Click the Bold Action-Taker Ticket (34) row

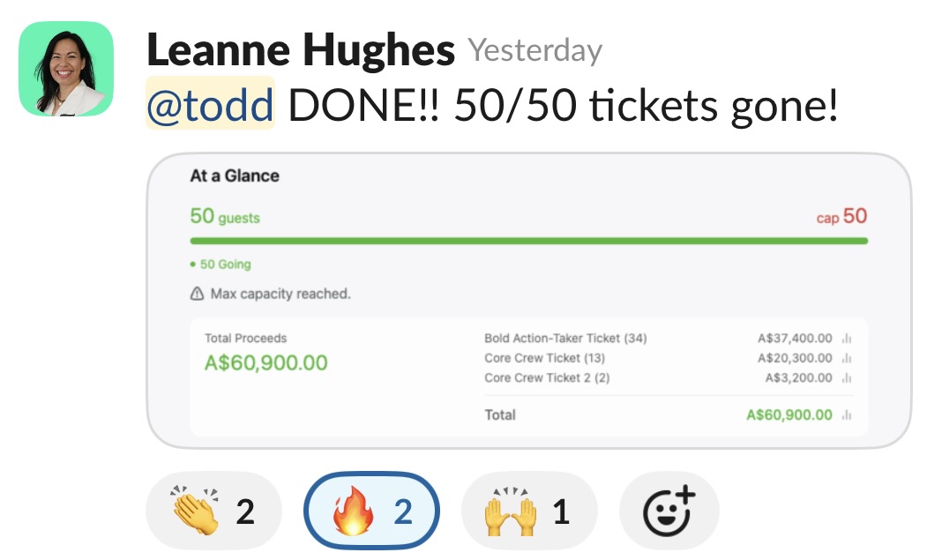[565, 339]
